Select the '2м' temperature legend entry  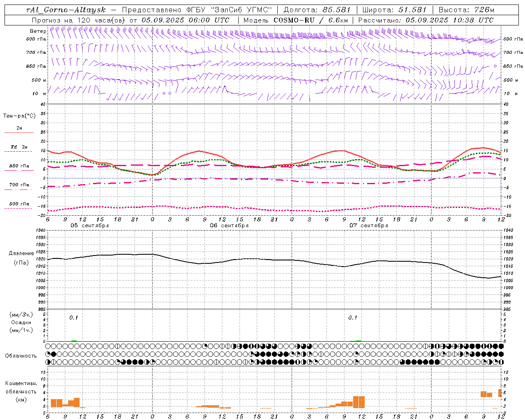(x=19, y=128)
